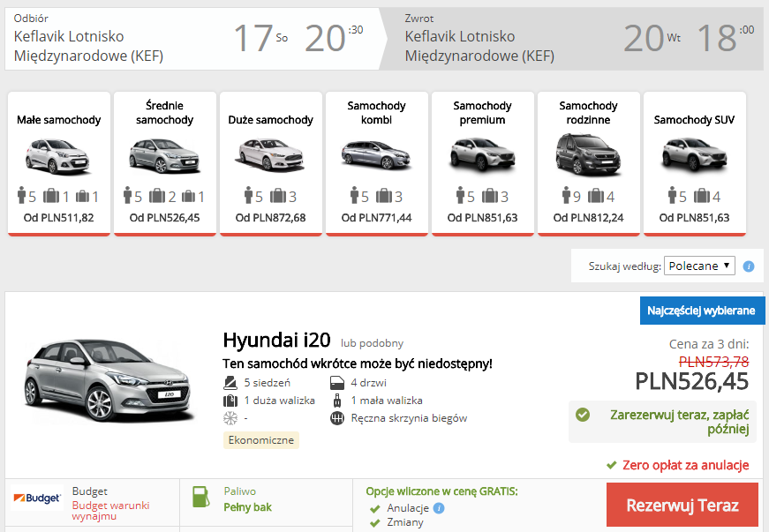The image size is (769, 532).
Task: Click the person icon in Samochody rodzinne card
Action: click(567, 195)
